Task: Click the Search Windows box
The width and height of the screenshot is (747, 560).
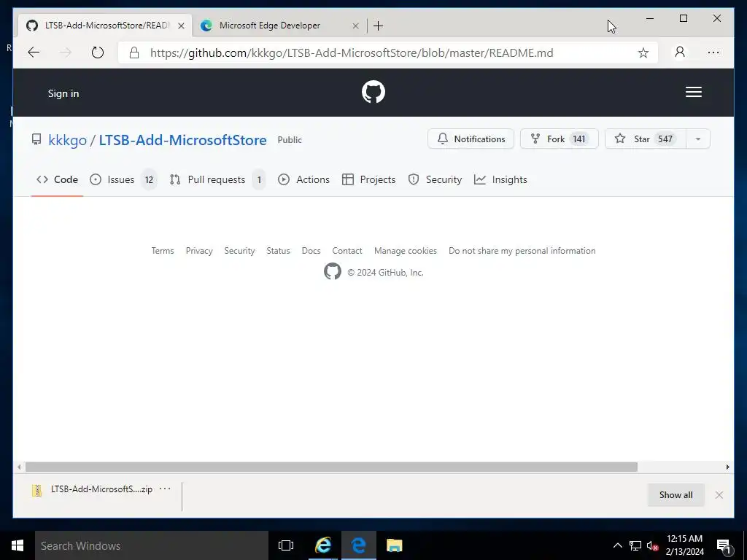Action: [x=152, y=545]
